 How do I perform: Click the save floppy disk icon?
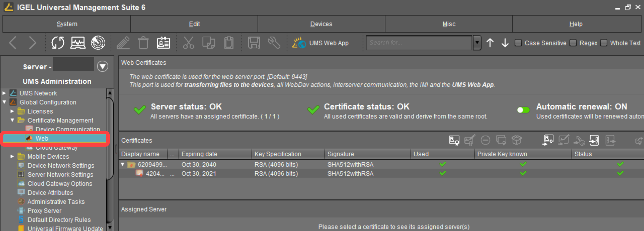(x=254, y=43)
